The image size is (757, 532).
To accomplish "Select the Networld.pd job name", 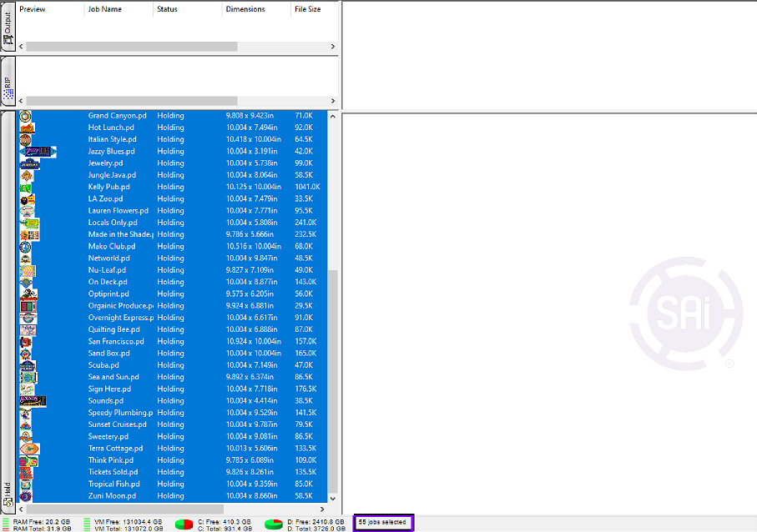I will click(109, 258).
